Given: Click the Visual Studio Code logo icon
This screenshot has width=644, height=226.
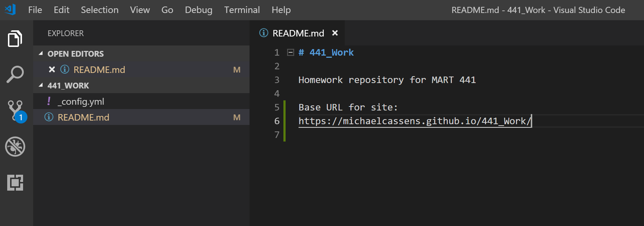Looking at the screenshot, I should click(x=10, y=10).
